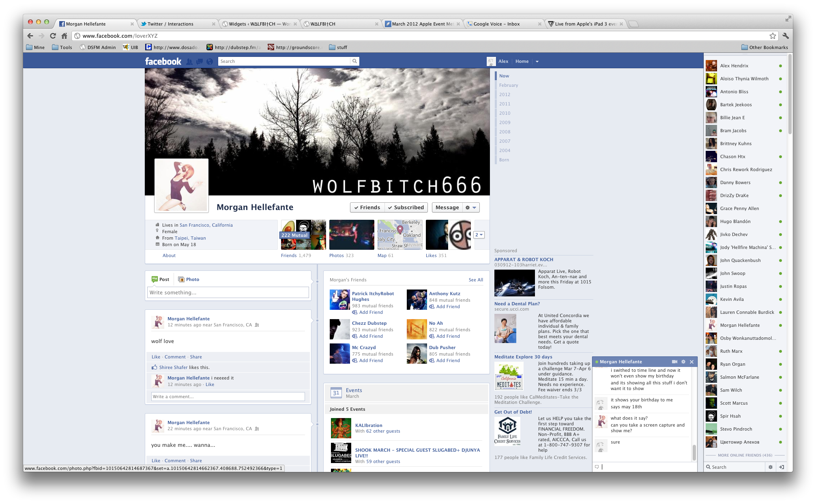
Task: Click the Message button
Action: (447, 207)
